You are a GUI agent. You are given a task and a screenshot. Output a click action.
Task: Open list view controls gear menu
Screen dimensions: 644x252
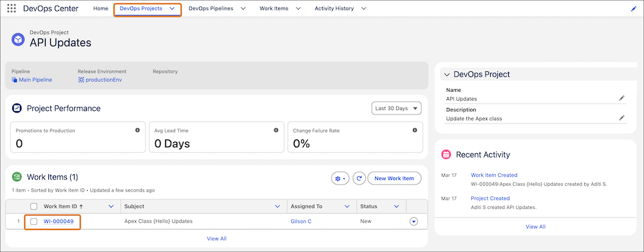pos(341,179)
